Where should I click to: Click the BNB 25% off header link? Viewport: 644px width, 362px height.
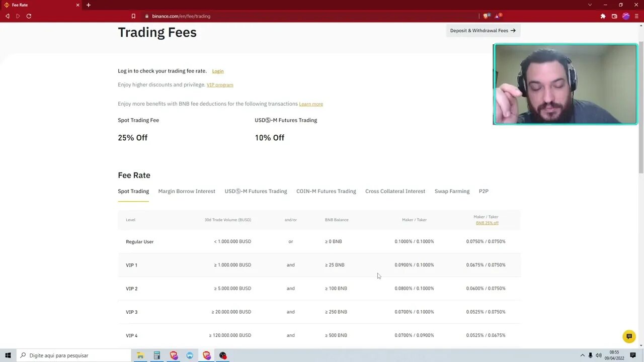(487, 223)
